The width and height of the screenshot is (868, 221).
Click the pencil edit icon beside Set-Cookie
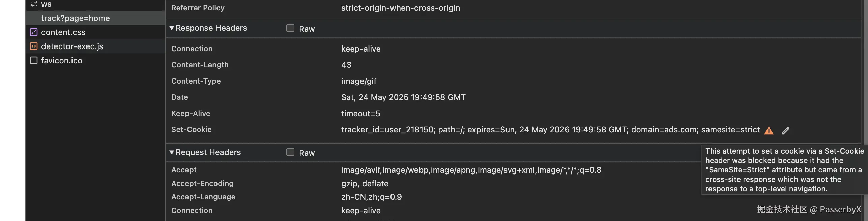(785, 131)
